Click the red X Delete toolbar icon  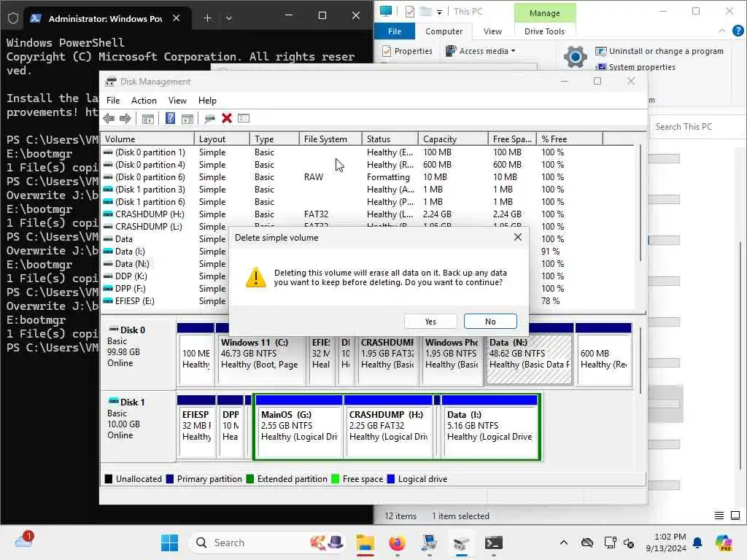[227, 118]
